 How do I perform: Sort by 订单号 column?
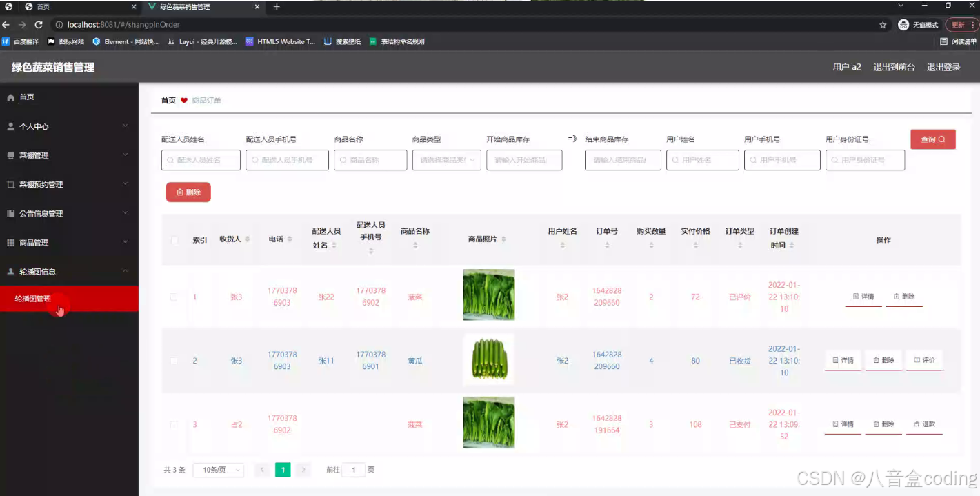point(607,245)
